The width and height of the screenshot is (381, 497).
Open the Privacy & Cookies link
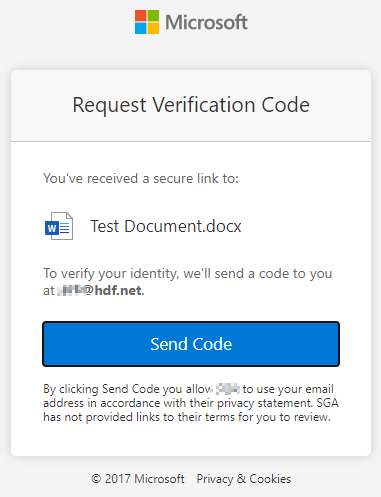(244, 479)
